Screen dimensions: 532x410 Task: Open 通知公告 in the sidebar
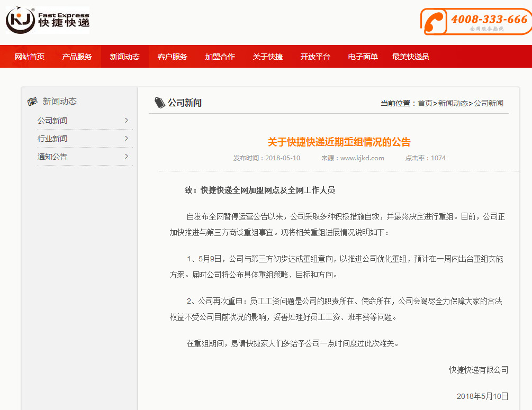coord(52,157)
